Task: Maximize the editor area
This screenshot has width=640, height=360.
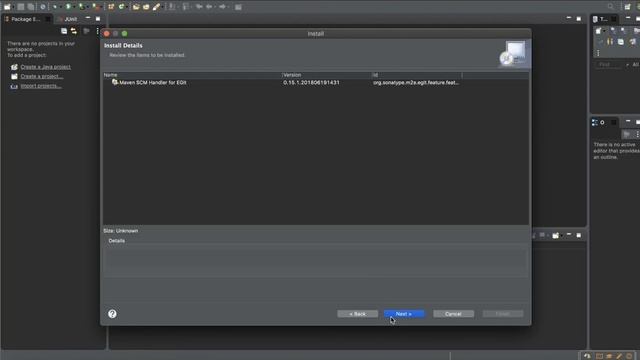Action: pyautogui.click(x=579, y=18)
